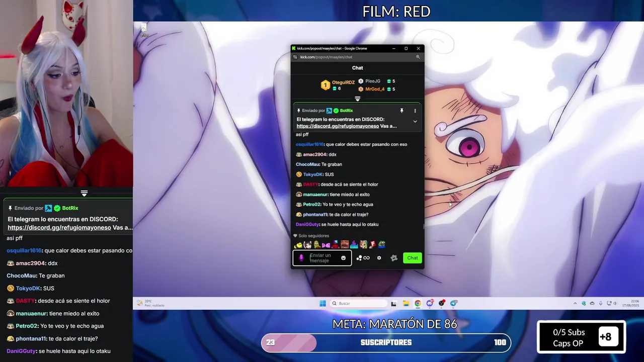Open pinned message three-dot menu
This screenshot has height=362, width=644.
(415, 111)
